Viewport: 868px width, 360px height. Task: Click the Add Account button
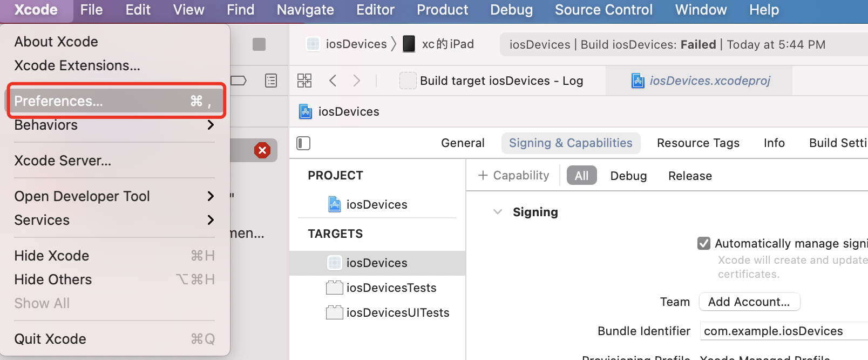[x=749, y=302]
